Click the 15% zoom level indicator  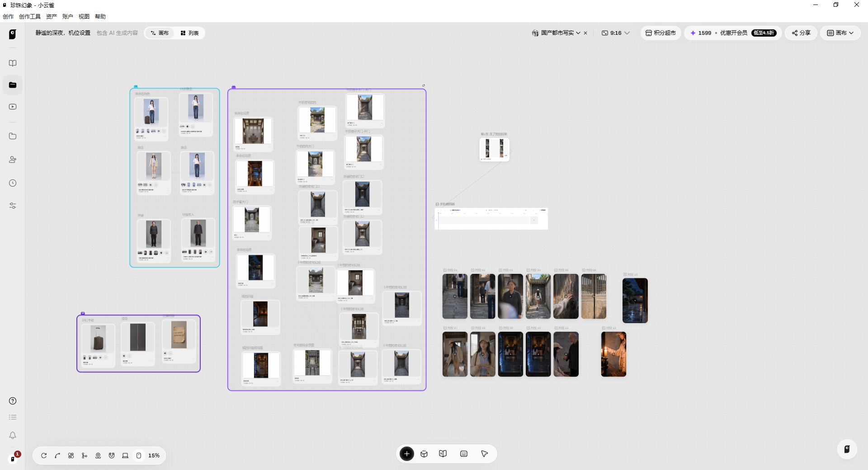(154, 456)
